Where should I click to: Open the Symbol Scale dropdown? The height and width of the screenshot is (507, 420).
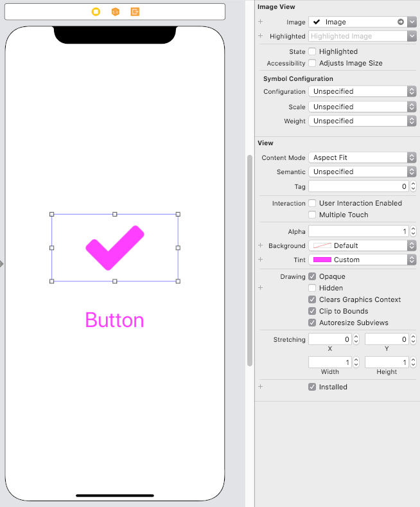click(362, 107)
